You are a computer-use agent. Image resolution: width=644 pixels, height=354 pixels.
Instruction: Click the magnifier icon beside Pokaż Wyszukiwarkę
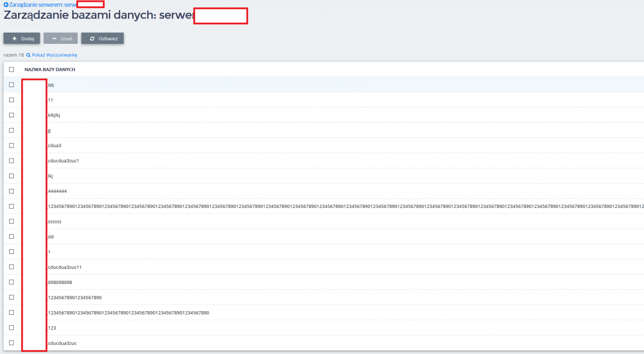click(29, 55)
